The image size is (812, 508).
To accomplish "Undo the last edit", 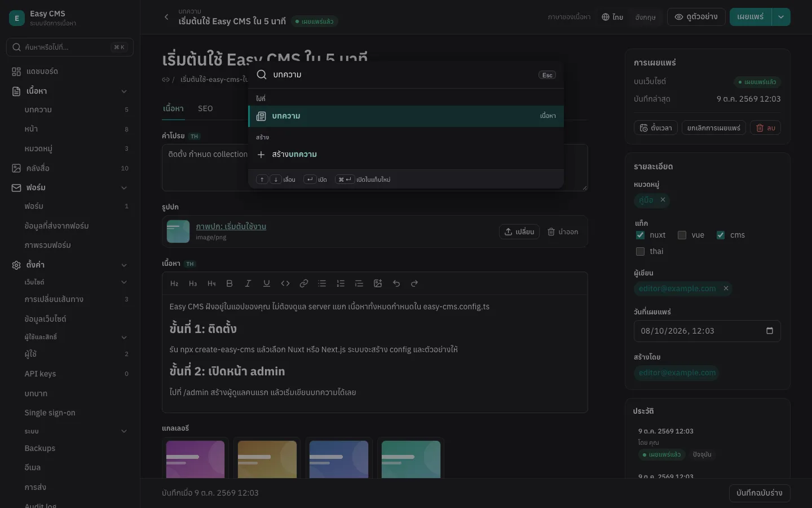I will click(x=396, y=283).
